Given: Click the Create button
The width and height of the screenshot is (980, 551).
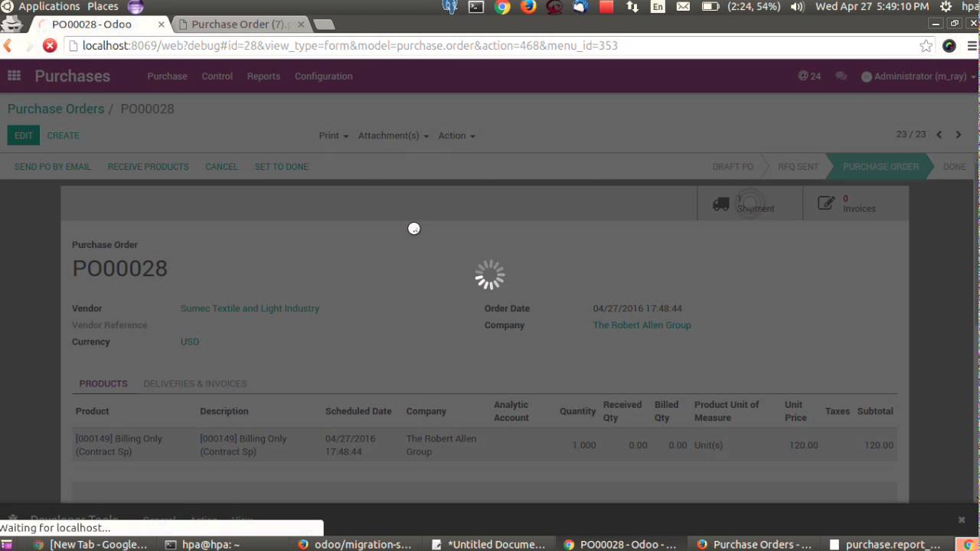Looking at the screenshot, I should (x=63, y=135).
